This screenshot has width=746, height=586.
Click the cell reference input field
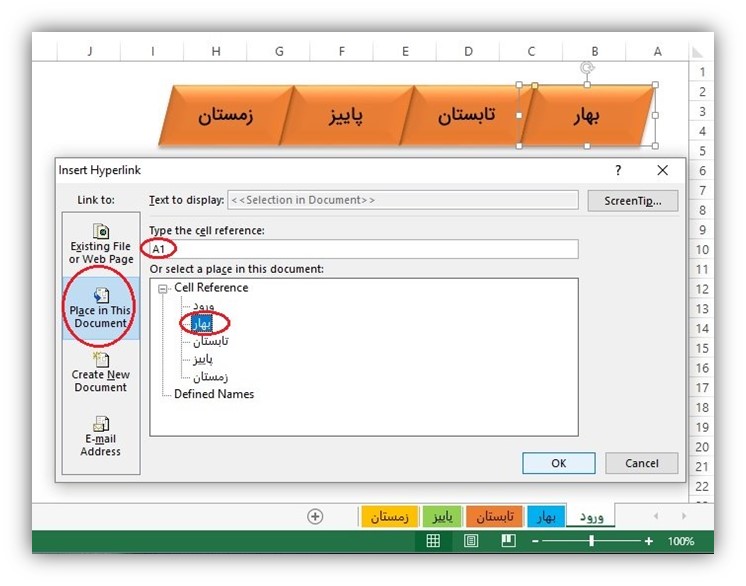pyautogui.click(x=363, y=249)
